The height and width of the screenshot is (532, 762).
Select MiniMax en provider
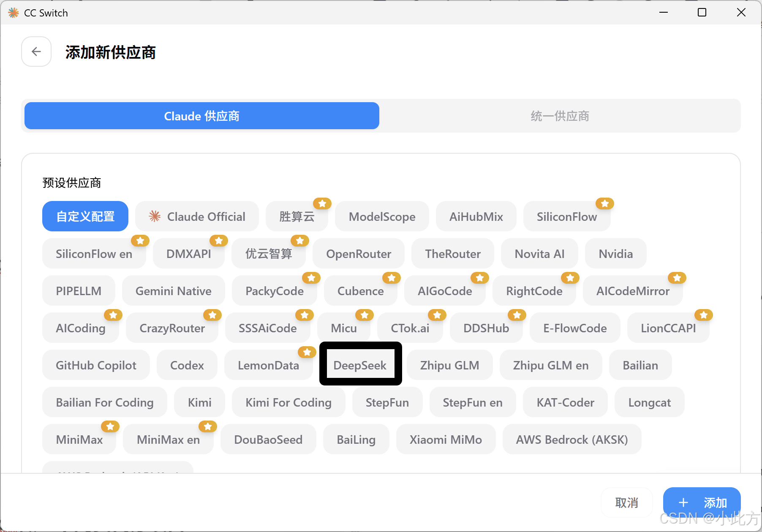pyautogui.click(x=168, y=439)
